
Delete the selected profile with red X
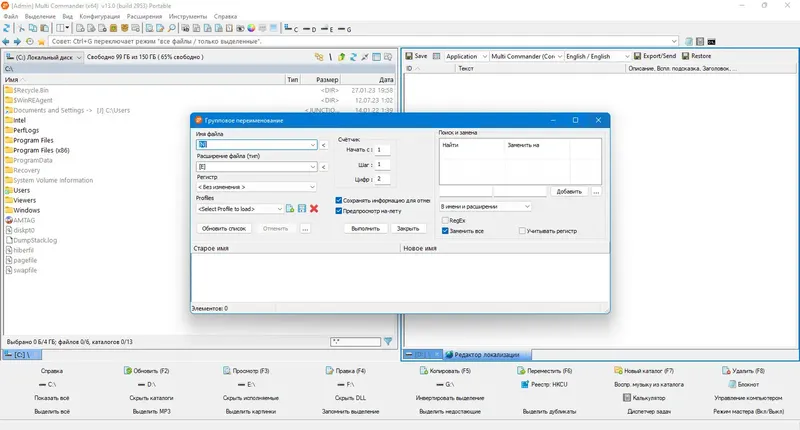[314, 208]
